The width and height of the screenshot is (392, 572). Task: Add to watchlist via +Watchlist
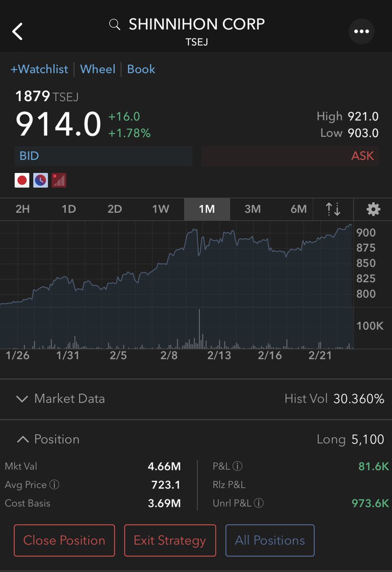(x=39, y=69)
